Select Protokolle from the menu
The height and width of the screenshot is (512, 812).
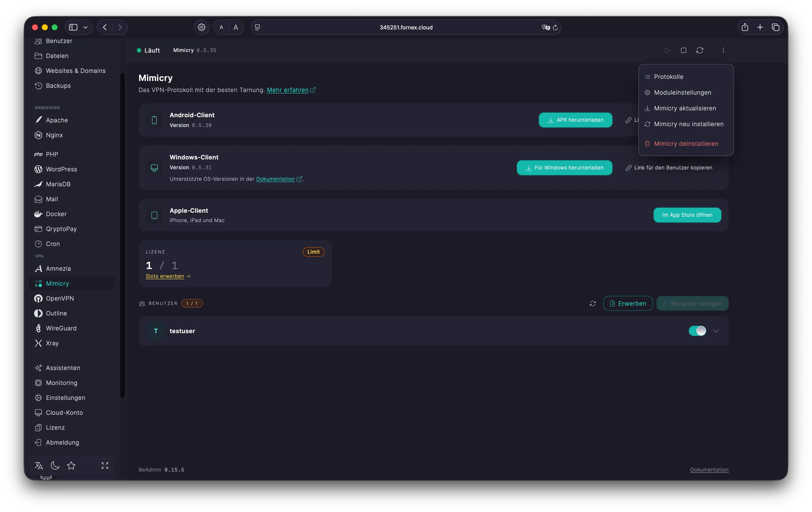point(686,77)
